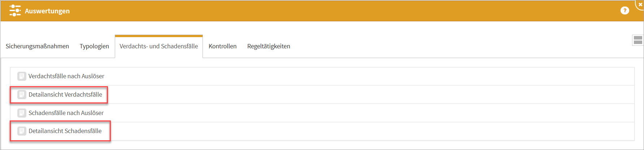Open the Typologien tab

(x=94, y=46)
